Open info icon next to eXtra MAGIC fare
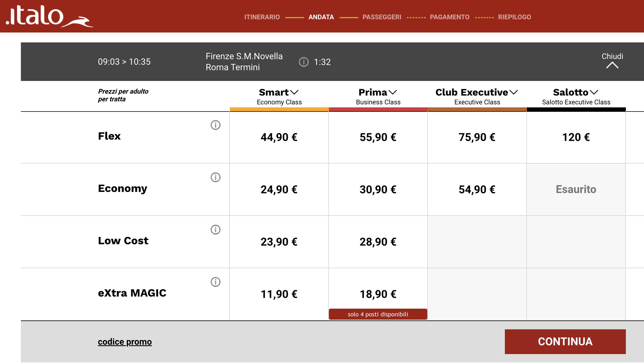644x364 pixels. [x=215, y=282]
